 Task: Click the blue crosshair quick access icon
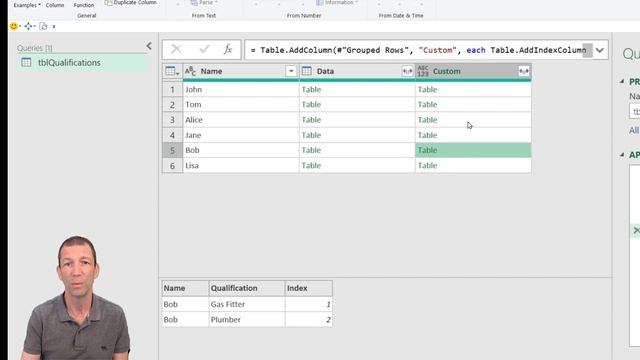(28, 26)
